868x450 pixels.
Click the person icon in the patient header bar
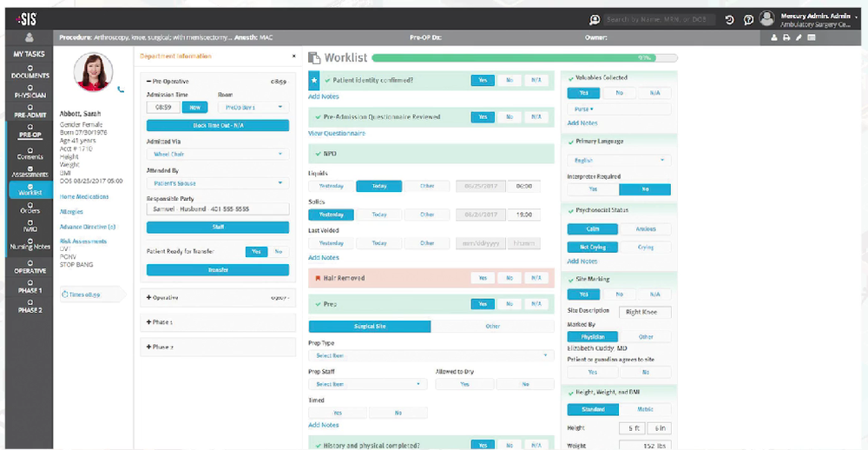pos(774,37)
